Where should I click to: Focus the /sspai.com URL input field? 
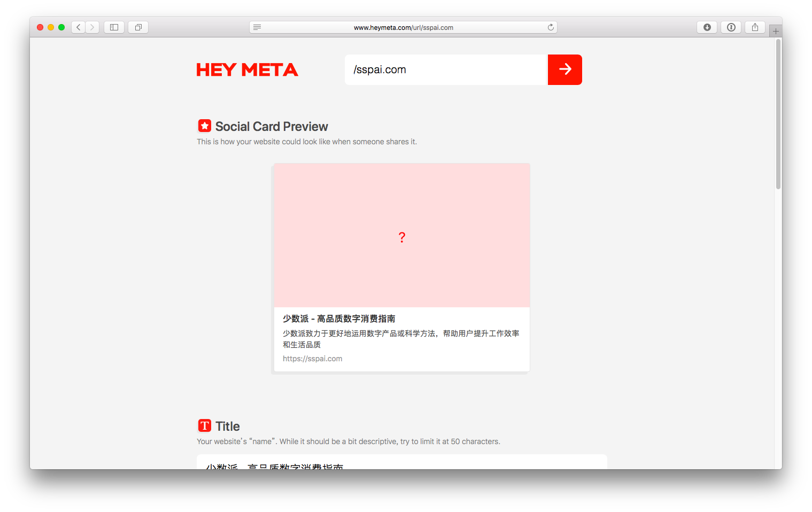point(446,69)
